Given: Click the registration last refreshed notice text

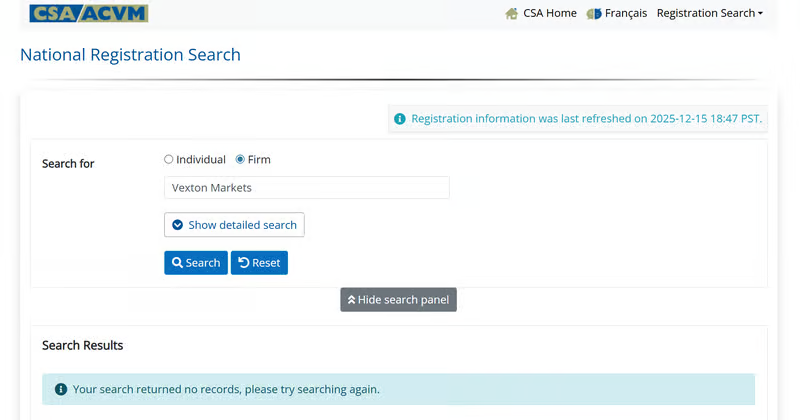Looking at the screenshot, I should pyautogui.click(x=586, y=119).
